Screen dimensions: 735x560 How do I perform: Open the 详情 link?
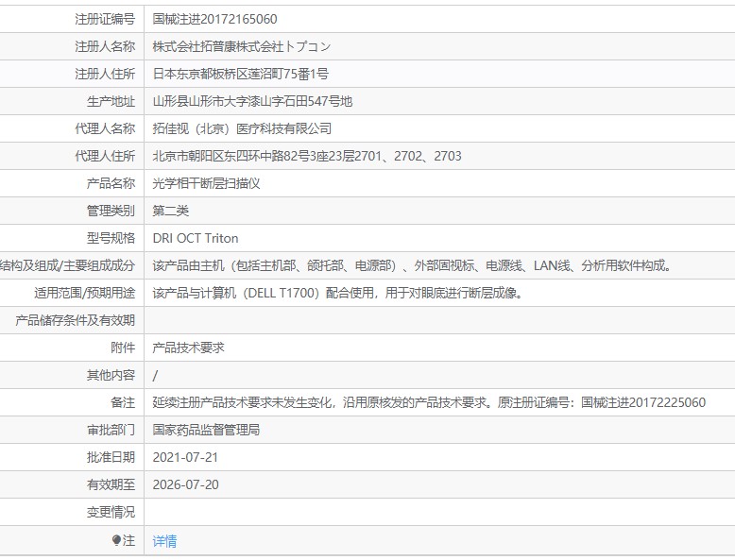coord(164,541)
